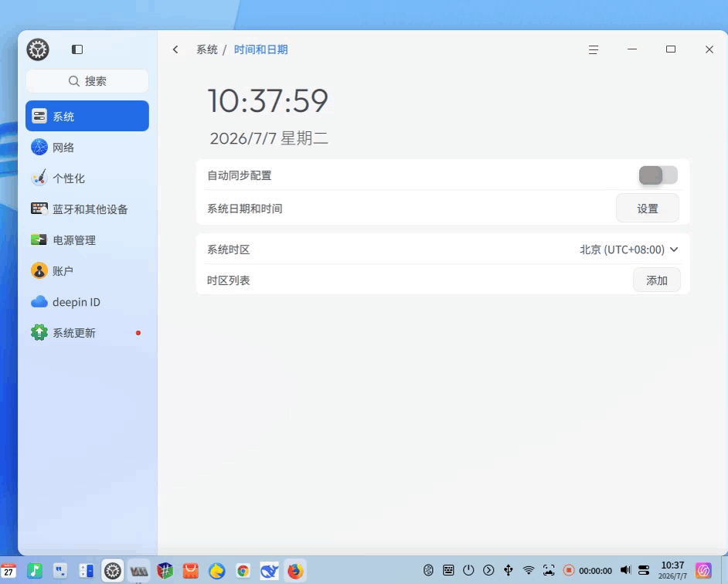This screenshot has width=728, height=584.
Task: Click the 系统 breadcrumb link
Action: [x=206, y=49]
